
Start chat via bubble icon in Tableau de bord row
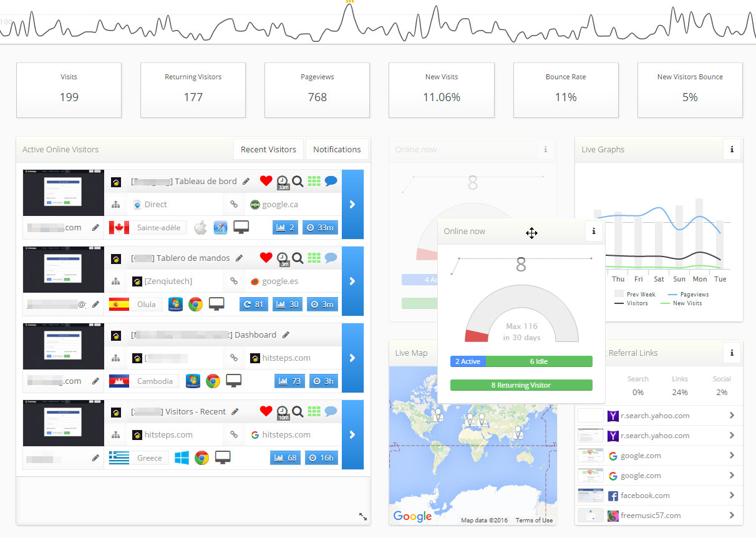click(x=331, y=181)
